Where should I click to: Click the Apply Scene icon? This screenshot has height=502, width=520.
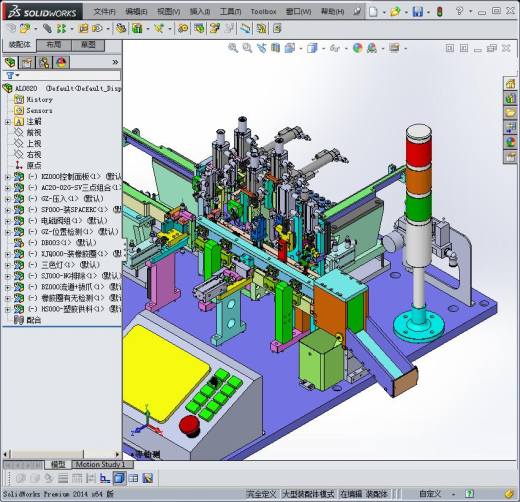pos(372,48)
